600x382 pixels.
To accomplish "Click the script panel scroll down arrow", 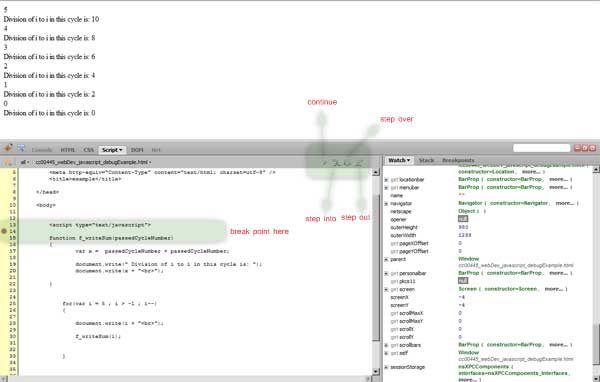I will pyautogui.click(x=376, y=372).
